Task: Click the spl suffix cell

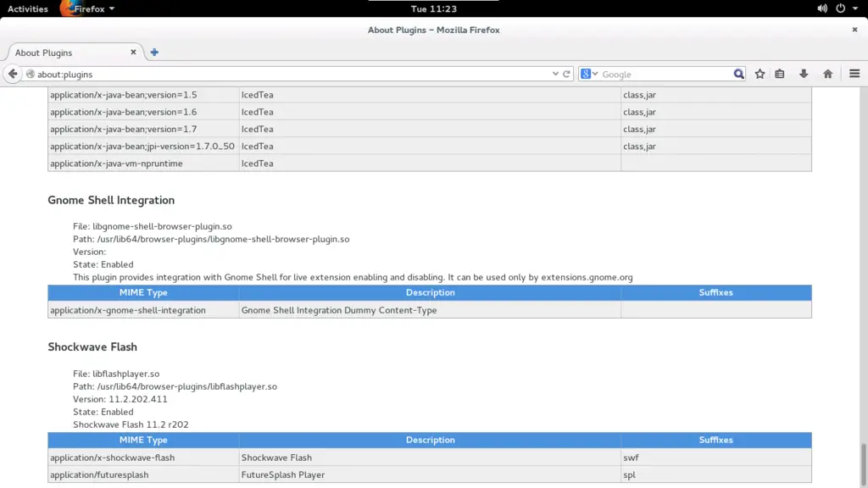Action: (x=715, y=474)
